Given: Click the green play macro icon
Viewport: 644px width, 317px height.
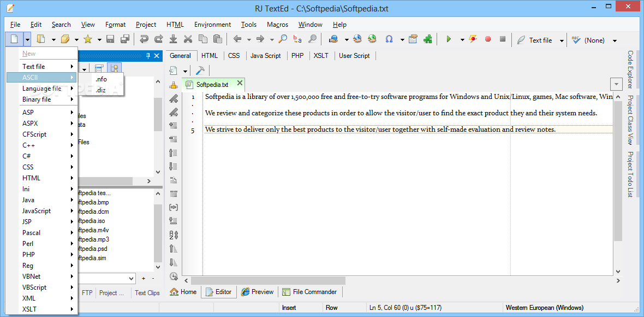Looking at the screenshot, I should pos(449,39).
